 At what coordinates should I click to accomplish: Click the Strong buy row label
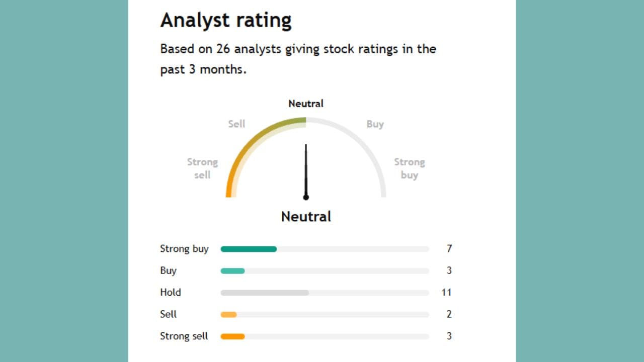point(184,249)
